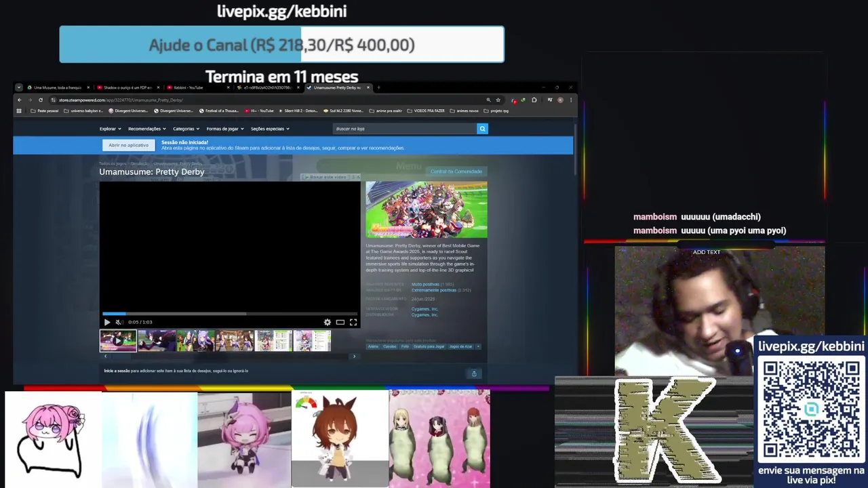Click the 'Muito positivas' reviews link
The height and width of the screenshot is (488, 868).
[425, 285]
